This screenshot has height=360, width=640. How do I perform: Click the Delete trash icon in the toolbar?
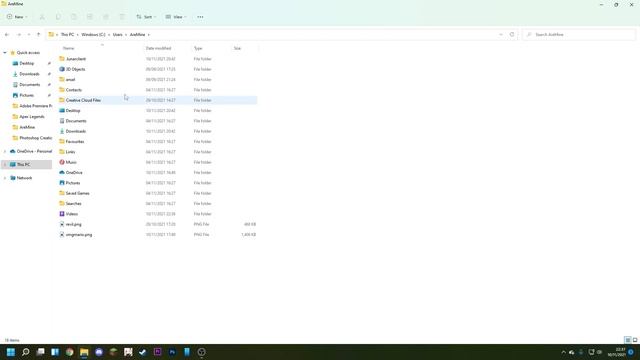click(122, 17)
